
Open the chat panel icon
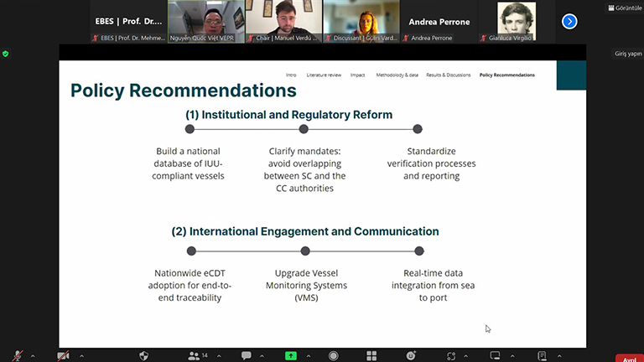pyautogui.click(x=247, y=355)
